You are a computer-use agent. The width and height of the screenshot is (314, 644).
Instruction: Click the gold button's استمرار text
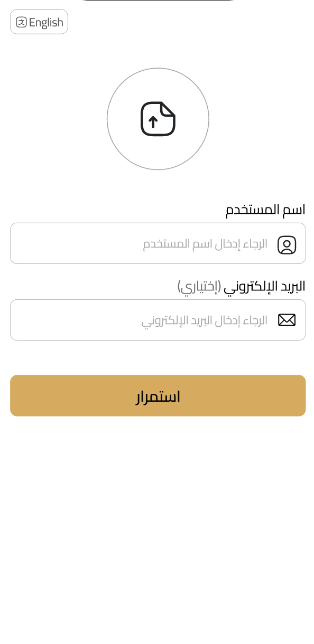(x=158, y=396)
